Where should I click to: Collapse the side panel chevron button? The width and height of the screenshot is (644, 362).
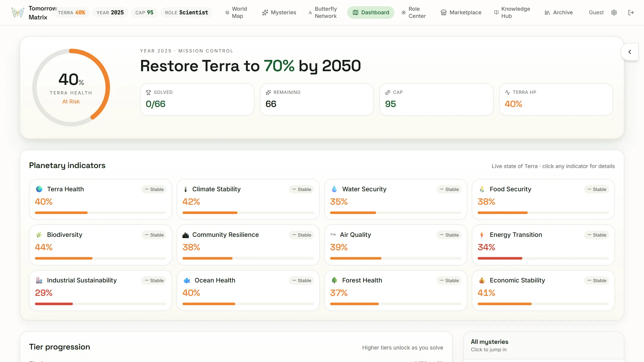click(x=630, y=52)
